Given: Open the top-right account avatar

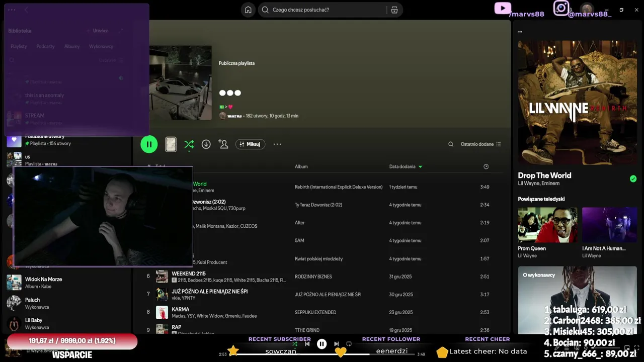Looking at the screenshot, I should click(x=587, y=10).
